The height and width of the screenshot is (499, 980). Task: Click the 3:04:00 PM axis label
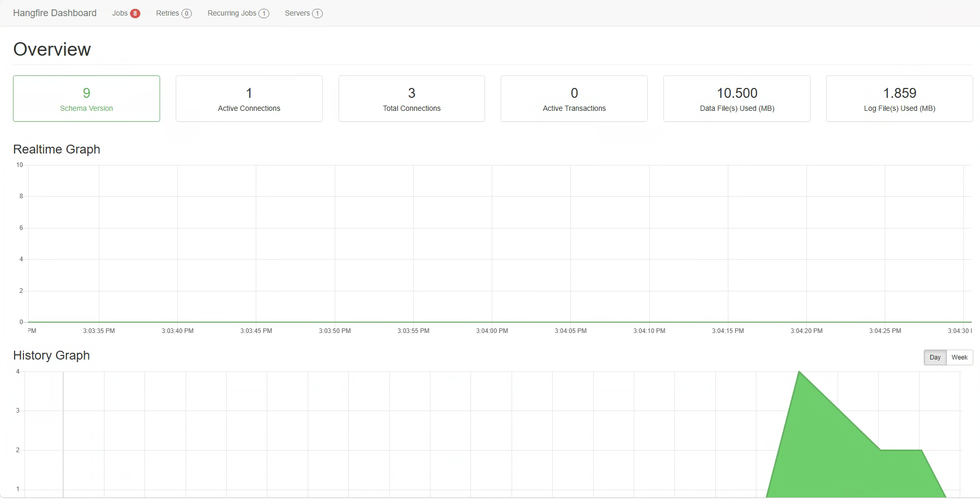click(x=492, y=331)
